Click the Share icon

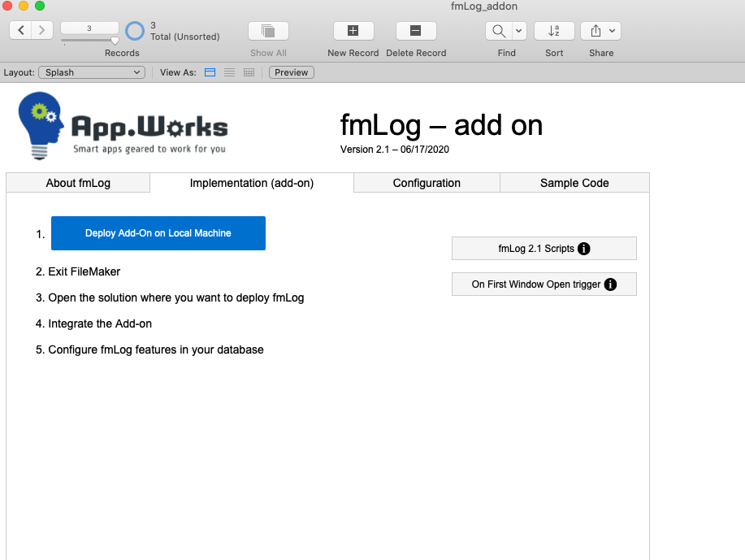pos(596,31)
